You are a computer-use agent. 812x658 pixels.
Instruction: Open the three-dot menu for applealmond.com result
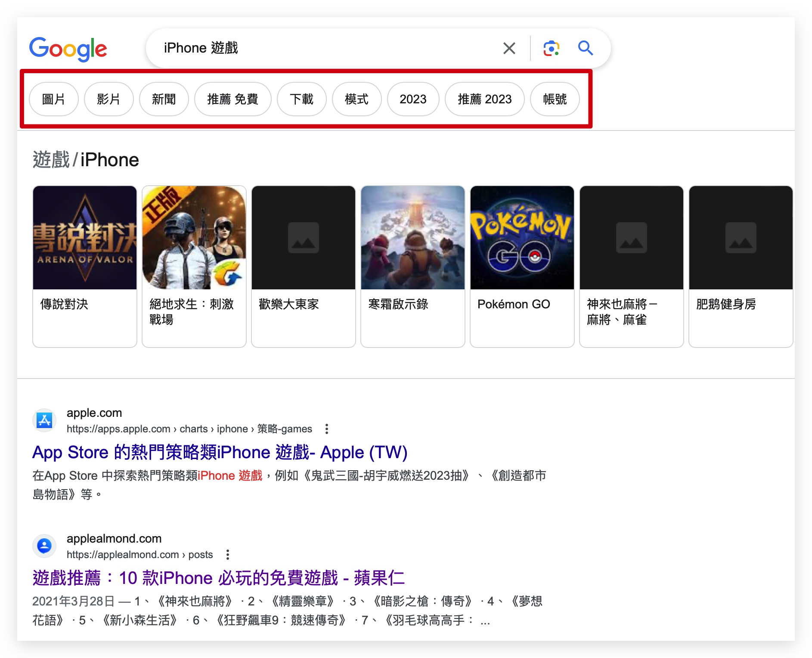228,555
